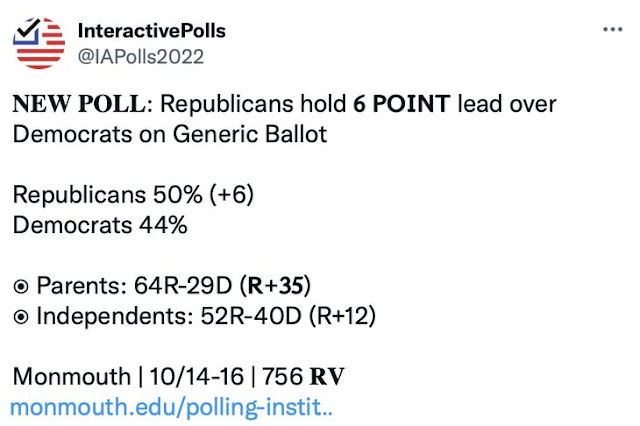The height and width of the screenshot is (426, 640).
Task: Click the radio-button bullet beside Parents
Action: coord(21,287)
